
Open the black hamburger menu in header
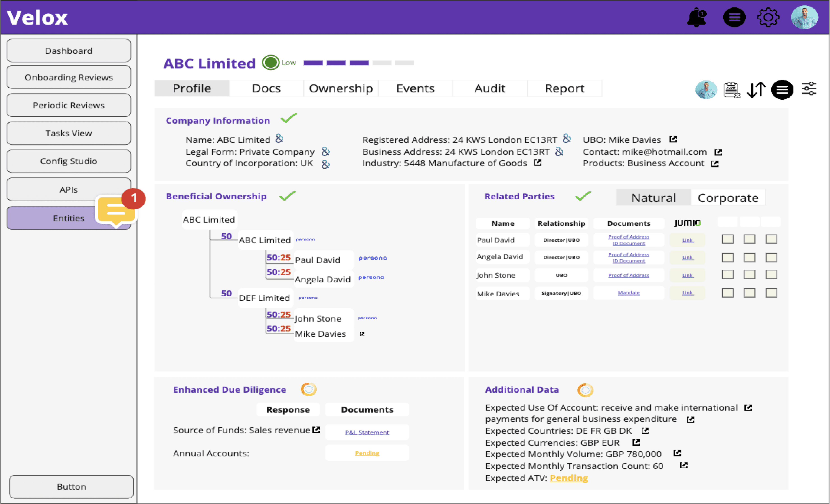point(734,18)
